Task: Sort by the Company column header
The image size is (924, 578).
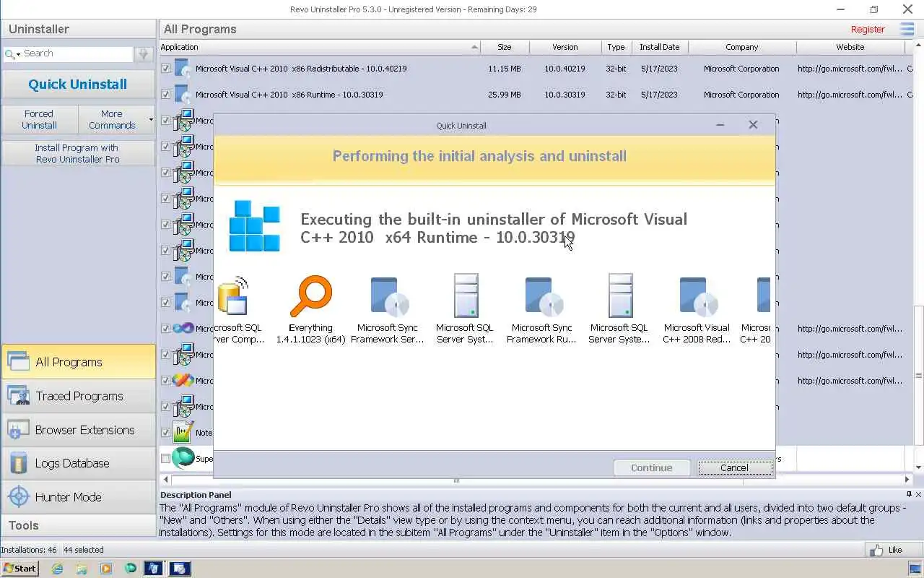Action: pos(742,47)
